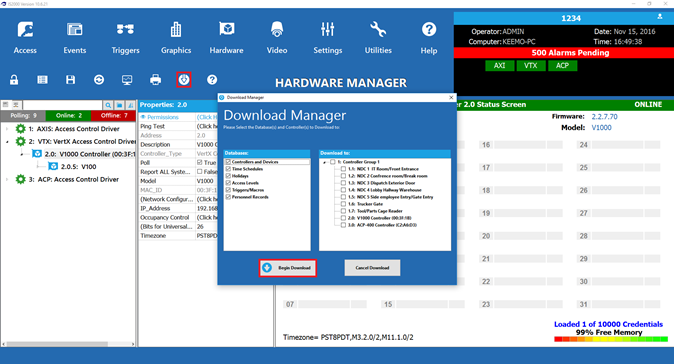Select the 2.0.5: V100 tree row
The height and width of the screenshot is (364, 674).
pos(78,166)
